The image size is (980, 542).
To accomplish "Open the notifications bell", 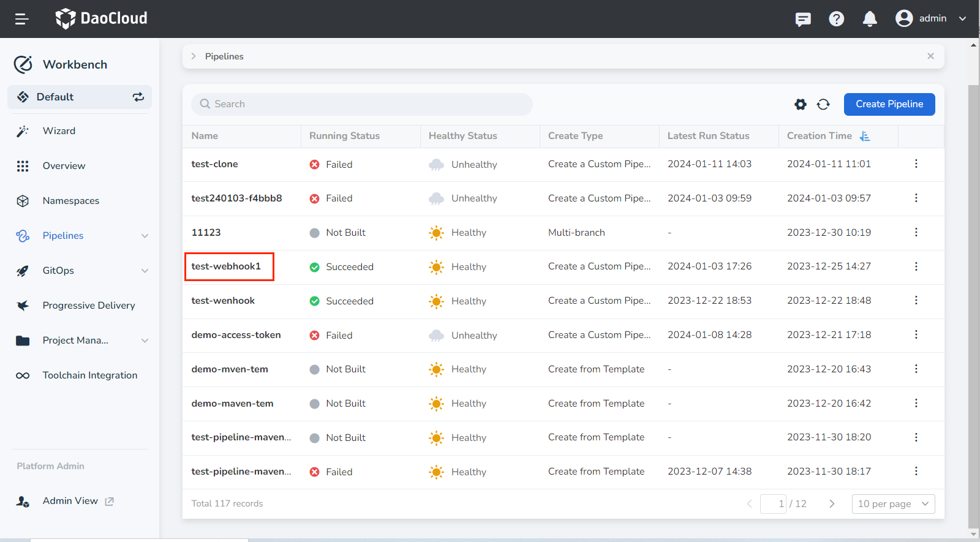I will pos(869,19).
